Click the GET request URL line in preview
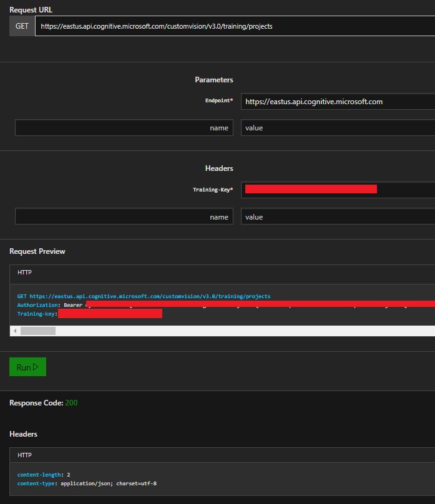 coord(144,296)
